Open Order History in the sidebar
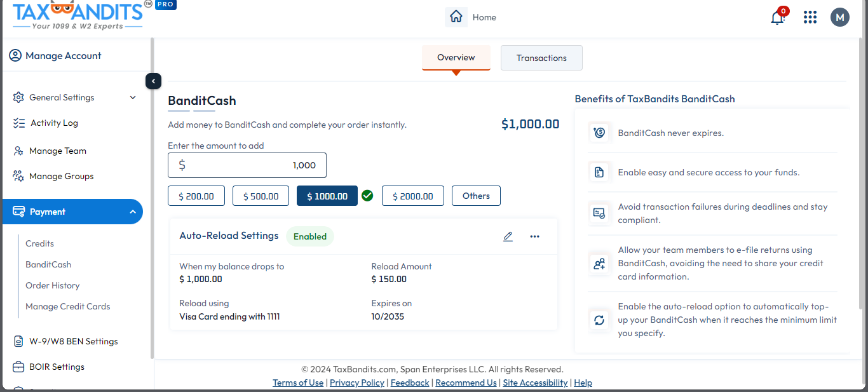The image size is (868, 392). pos(53,285)
